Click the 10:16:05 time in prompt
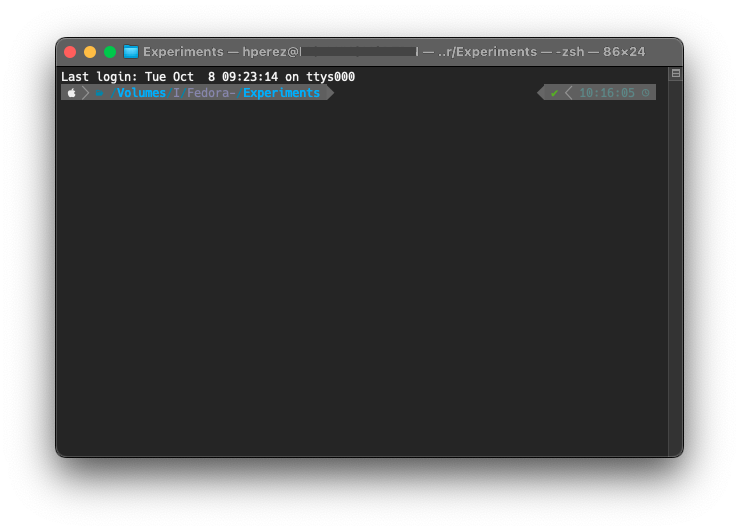The image size is (739, 531). 607,93
